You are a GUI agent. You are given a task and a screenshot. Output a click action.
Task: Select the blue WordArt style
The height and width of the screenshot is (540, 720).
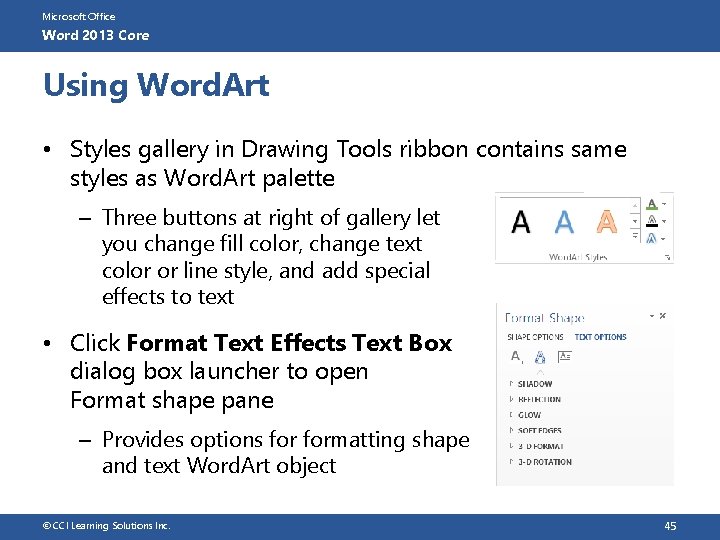click(x=564, y=222)
